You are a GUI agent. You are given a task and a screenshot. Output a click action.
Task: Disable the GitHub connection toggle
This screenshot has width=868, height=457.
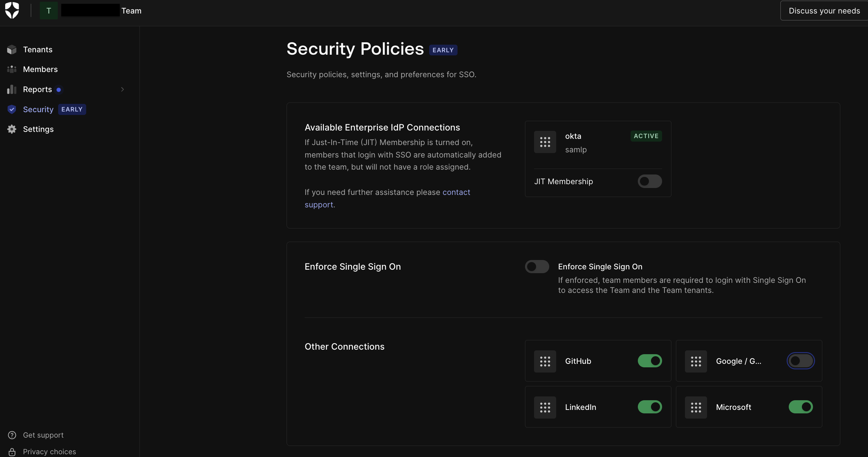tap(650, 361)
